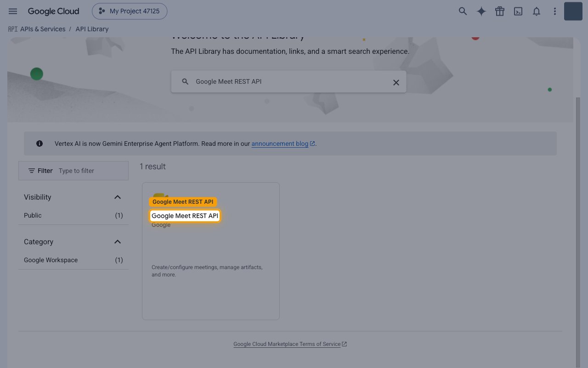Click into the API Library search field
Viewport: 588px width, 368px height.
click(x=288, y=82)
